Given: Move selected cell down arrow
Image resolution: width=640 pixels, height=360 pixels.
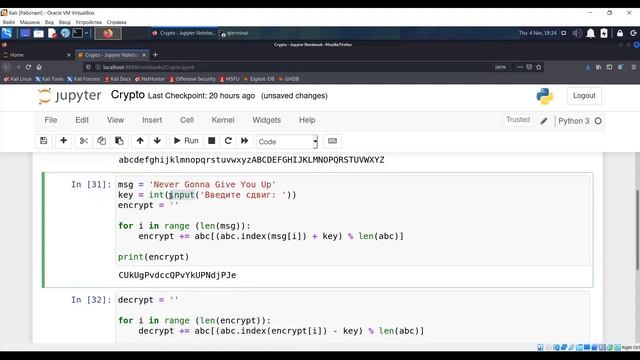Looking at the screenshot, I should pyautogui.click(x=157, y=141).
